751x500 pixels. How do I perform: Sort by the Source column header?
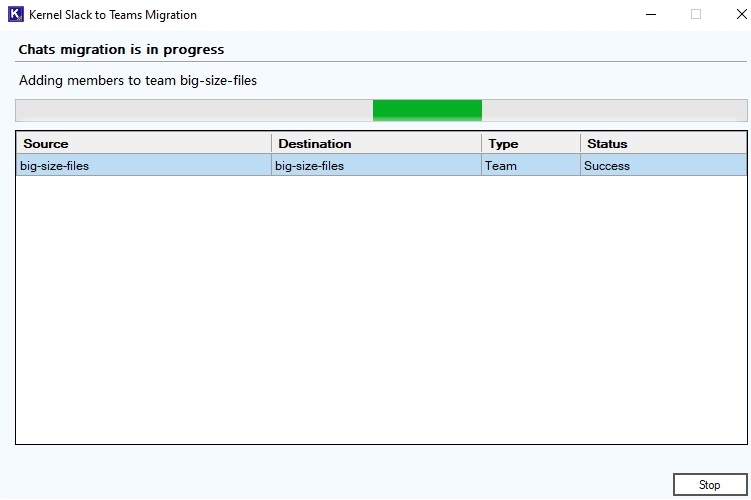[144, 144]
